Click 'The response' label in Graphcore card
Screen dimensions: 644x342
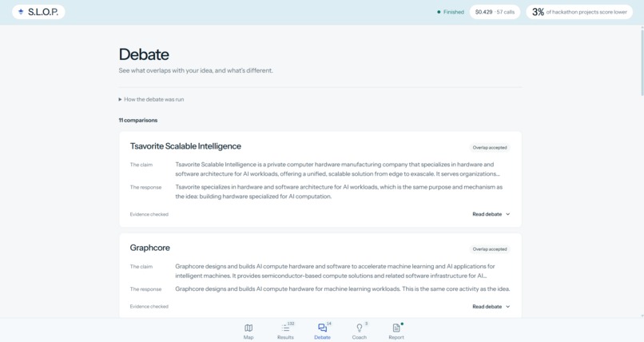(x=145, y=289)
